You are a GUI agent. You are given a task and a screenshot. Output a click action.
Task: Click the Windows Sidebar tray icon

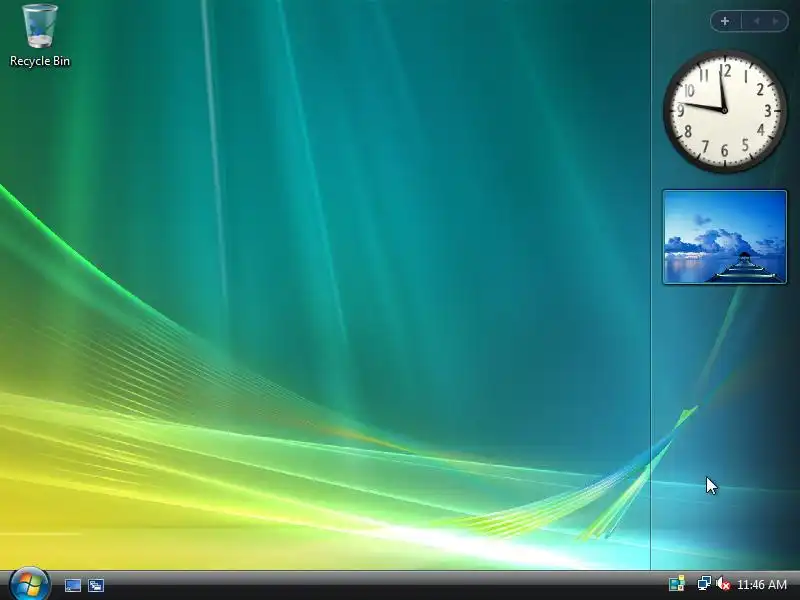(677, 584)
